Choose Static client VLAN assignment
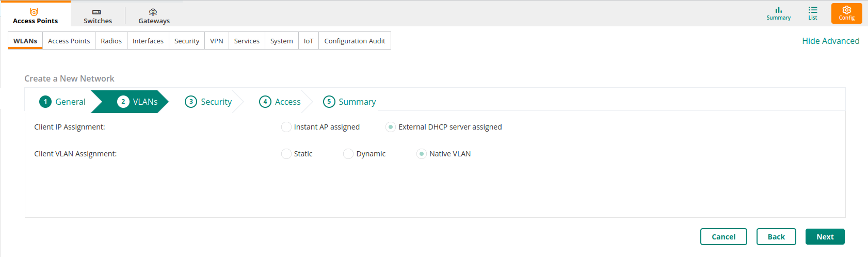The height and width of the screenshot is (257, 868). point(286,154)
